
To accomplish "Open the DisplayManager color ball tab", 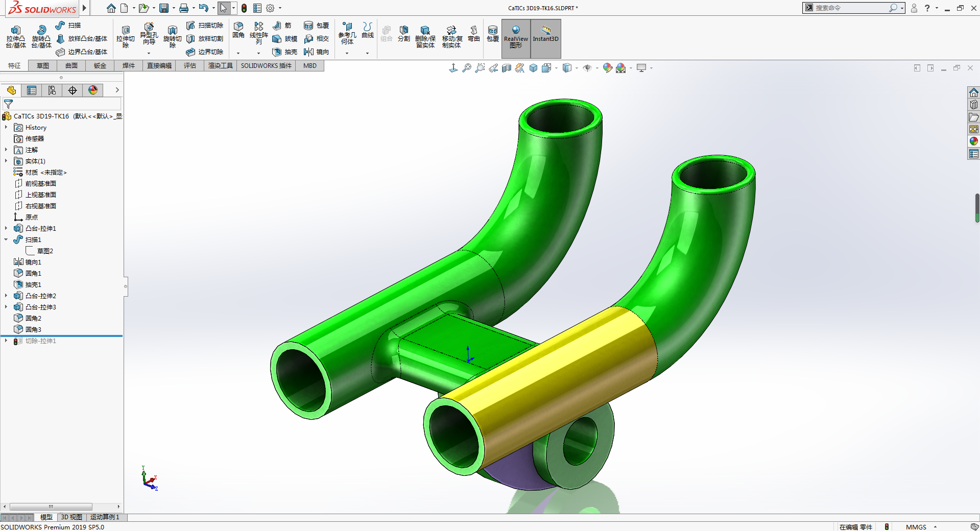I will [x=93, y=90].
